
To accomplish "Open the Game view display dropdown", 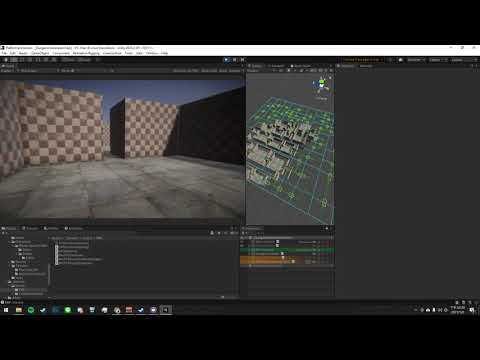I will [x=7, y=71].
